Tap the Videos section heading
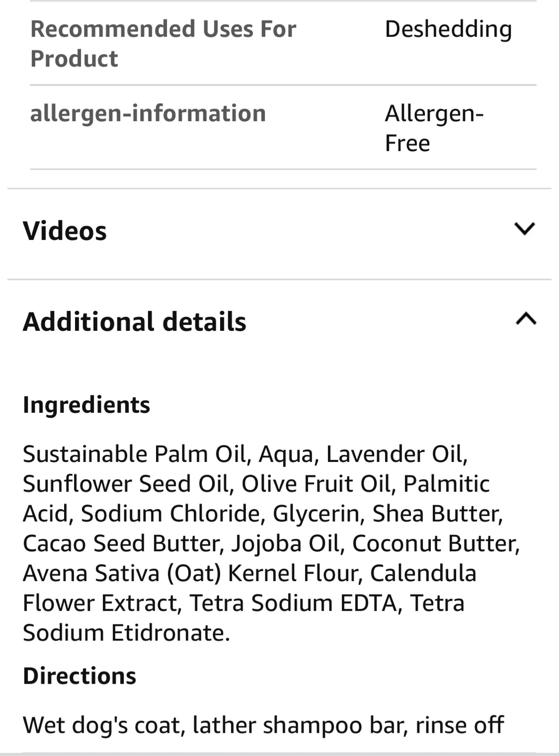 click(65, 231)
